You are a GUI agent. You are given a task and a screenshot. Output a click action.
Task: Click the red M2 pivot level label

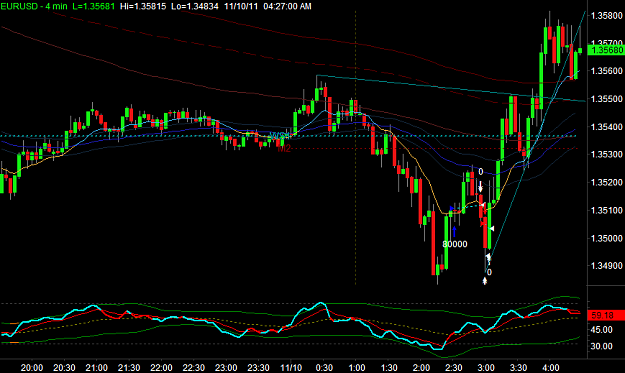pos(284,149)
